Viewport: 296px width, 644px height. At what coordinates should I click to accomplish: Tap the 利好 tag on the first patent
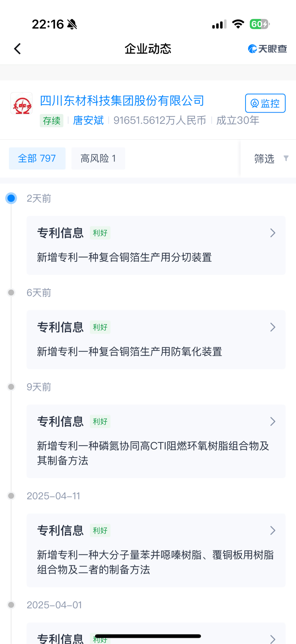(100, 233)
